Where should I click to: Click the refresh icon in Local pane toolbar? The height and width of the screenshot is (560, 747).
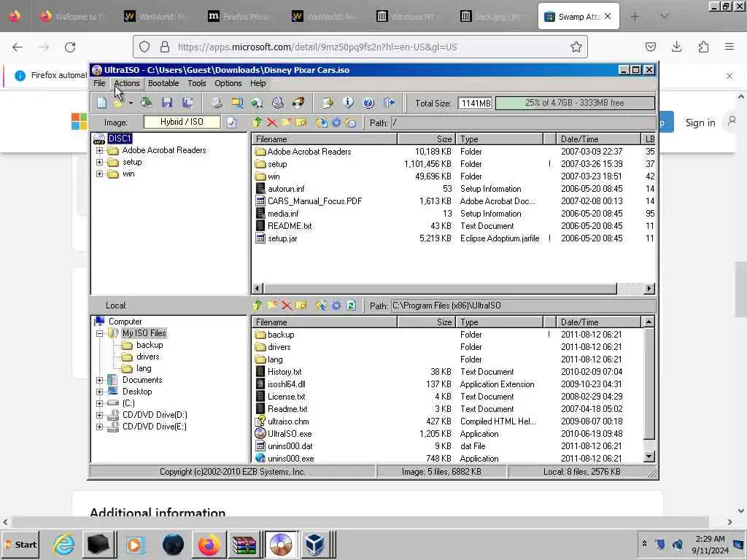[x=351, y=306]
